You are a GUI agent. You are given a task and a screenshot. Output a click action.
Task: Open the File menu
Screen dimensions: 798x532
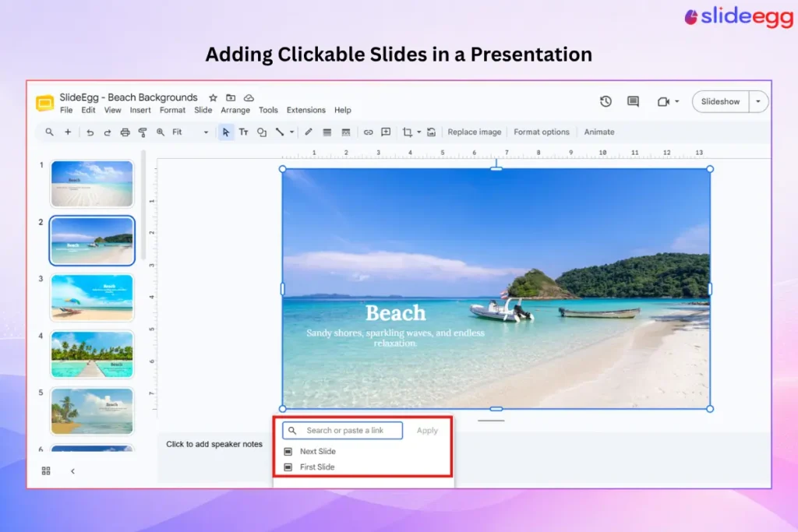pyautogui.click(x=66, y=111)
